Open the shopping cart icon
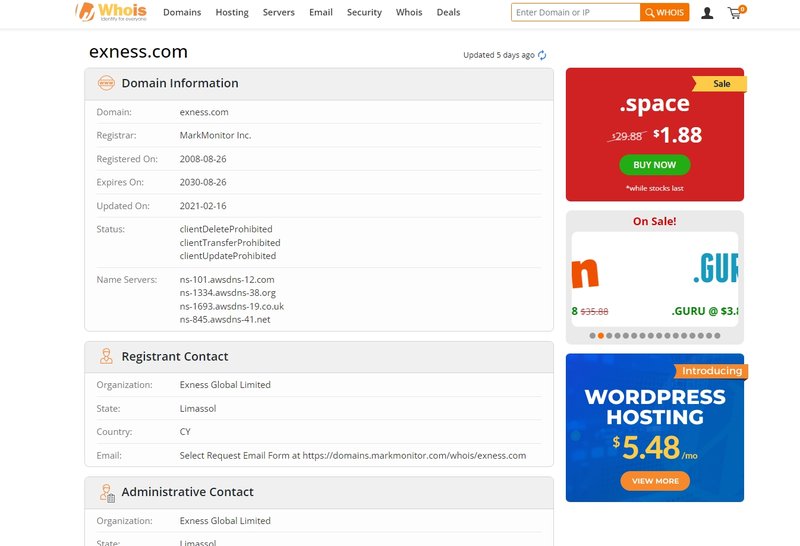The image size is (800, 546). click(x=735, y=13)
